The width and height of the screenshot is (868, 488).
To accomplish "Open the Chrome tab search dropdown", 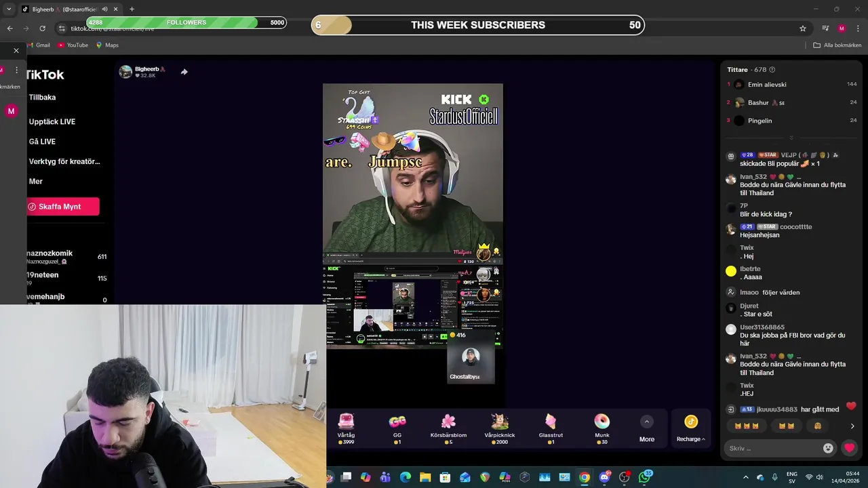I will 9,9.
